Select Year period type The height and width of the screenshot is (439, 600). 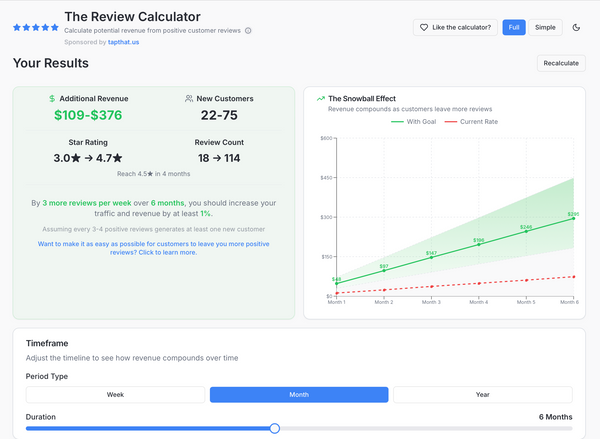pos(482,395)
